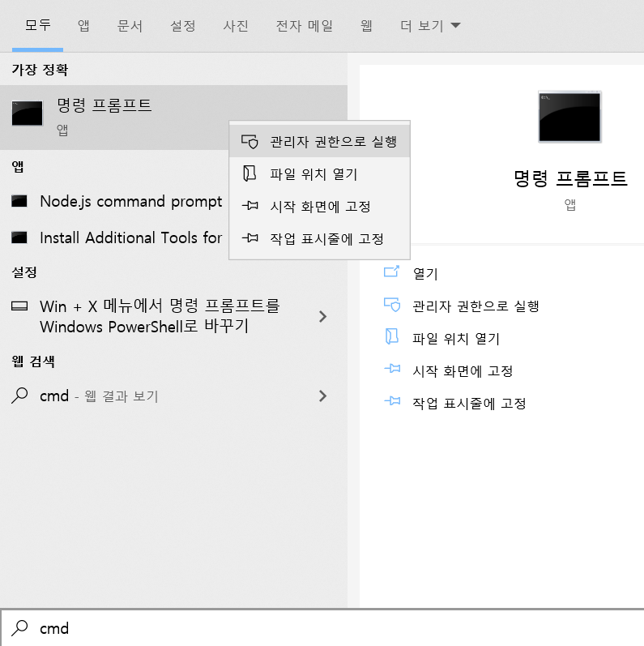This screenshot has height=646, width=644.
Task: Click the Win + X setting icon
Action: point(19,306)
